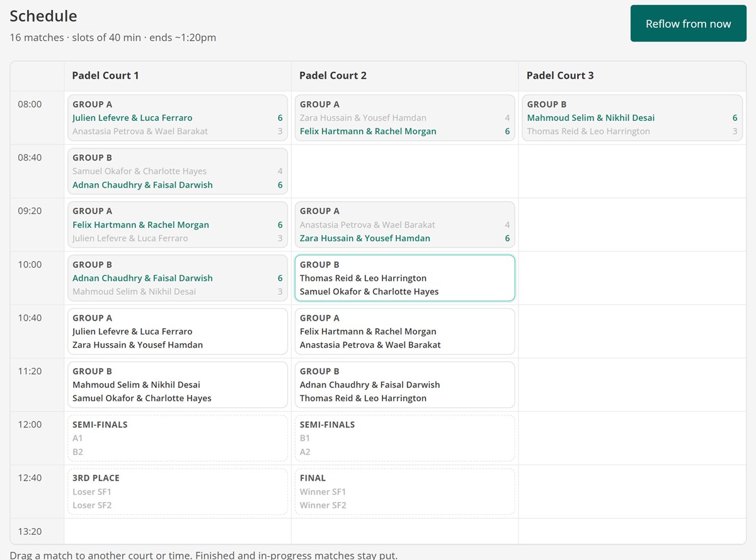Image resolution: width=756 pixels, height=560 pixels.
Task: Open the 11:20 Chaudhry vs Reid match
Action: [404, 385]
